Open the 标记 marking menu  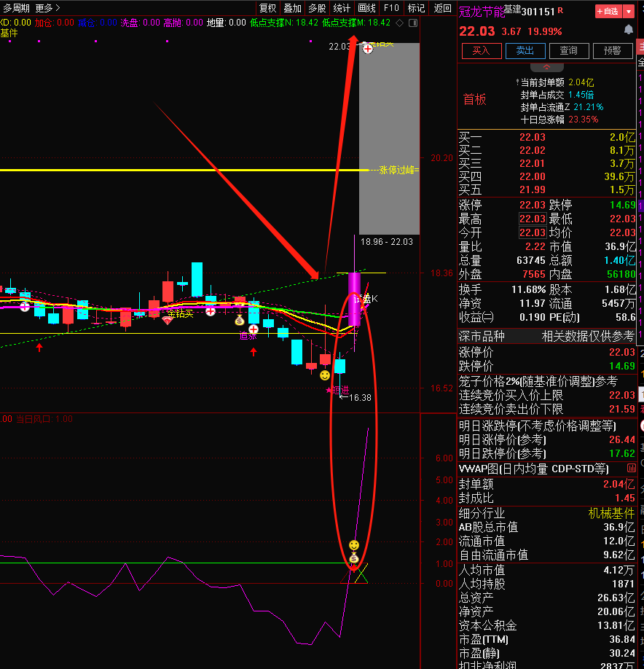tap(416, 8)
